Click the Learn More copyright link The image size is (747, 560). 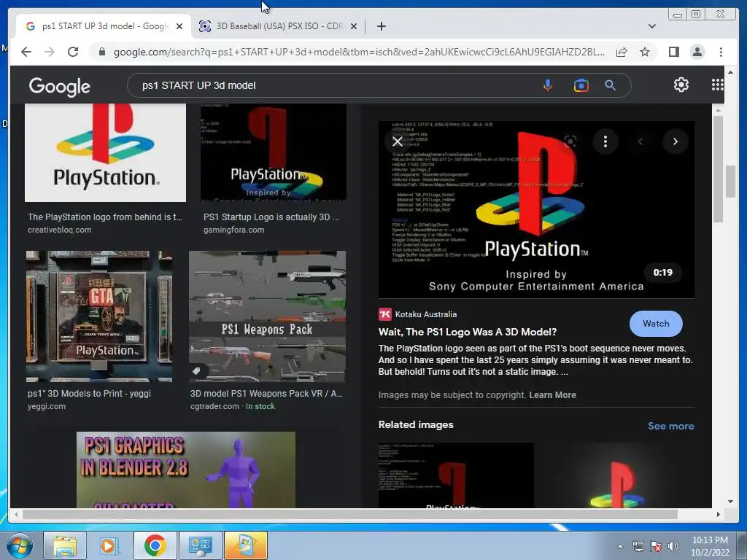tap(553, 395)
